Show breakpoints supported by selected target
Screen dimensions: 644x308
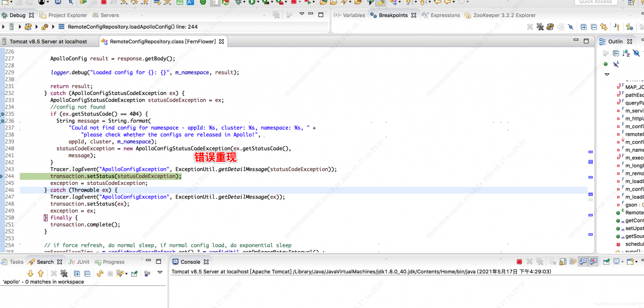(550, 27)
